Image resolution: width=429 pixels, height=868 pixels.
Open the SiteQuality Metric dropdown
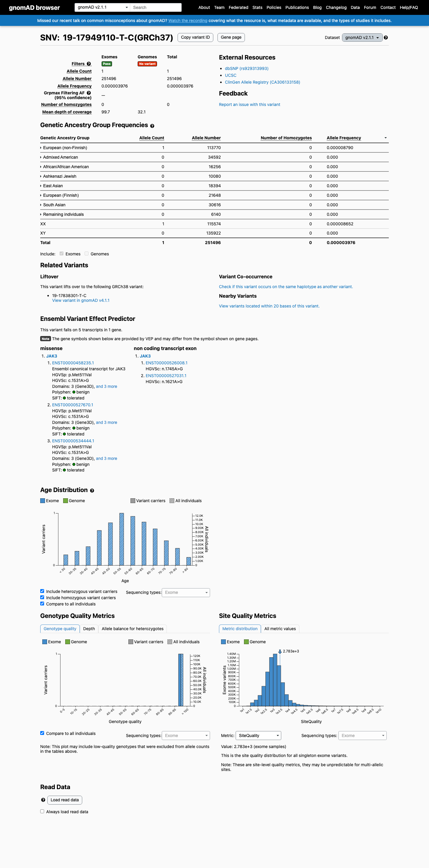(258, 736)
